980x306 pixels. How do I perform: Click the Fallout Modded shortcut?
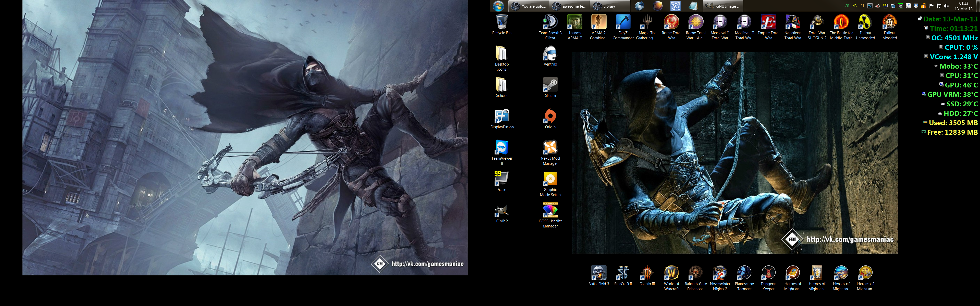(x=889, y=27)
